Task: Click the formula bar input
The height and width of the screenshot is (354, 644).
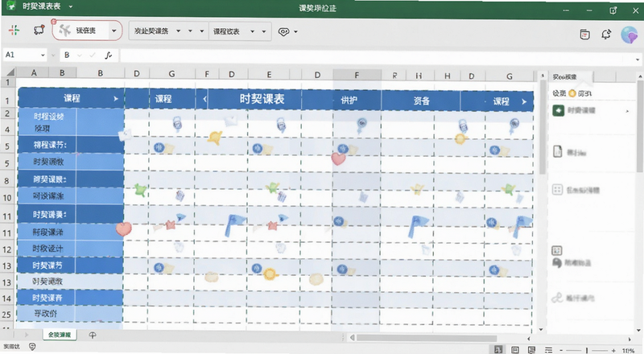Action: [x=376, y=56]
